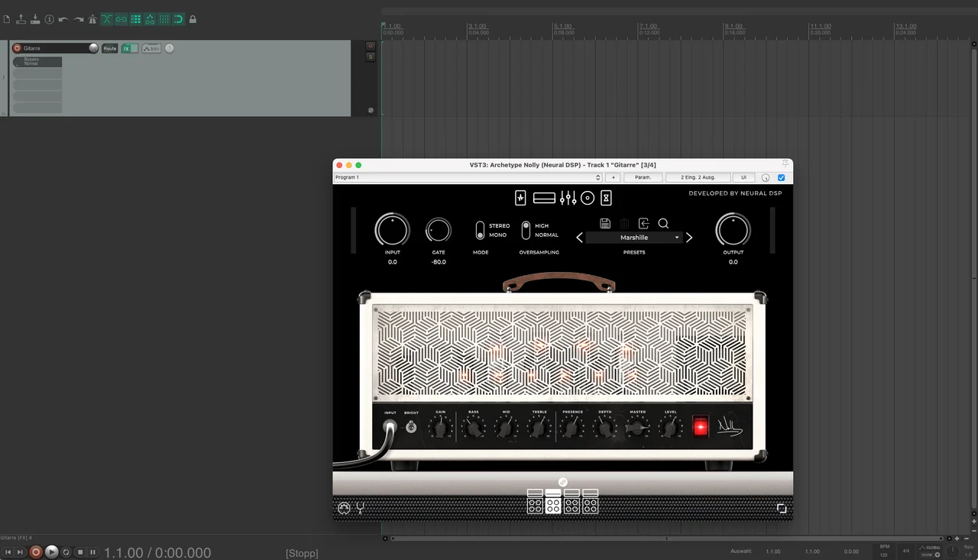Search presets with magnifying glass icon
978x560 pixels.
[x=663, y=223]
